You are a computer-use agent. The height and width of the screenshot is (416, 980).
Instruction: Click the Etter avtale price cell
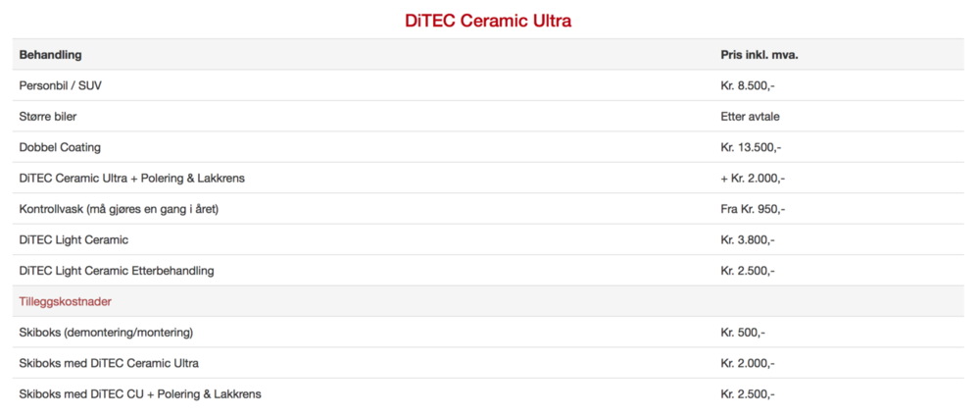750,117
